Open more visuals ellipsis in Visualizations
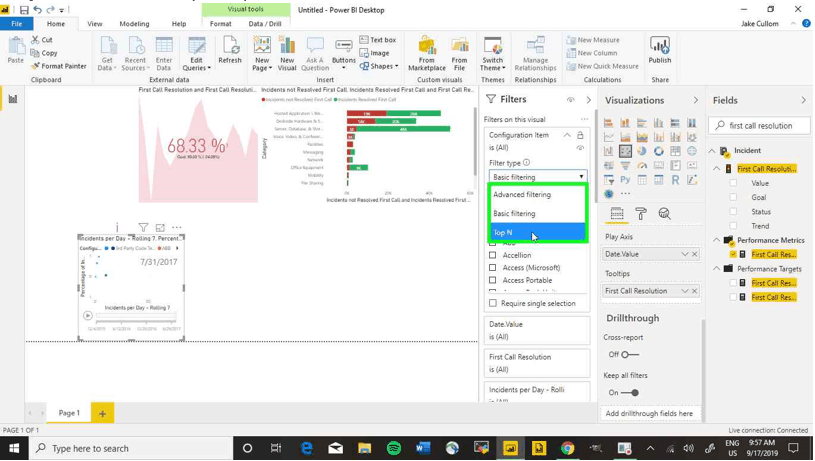The image size is (815, 461). click(625, 194)
